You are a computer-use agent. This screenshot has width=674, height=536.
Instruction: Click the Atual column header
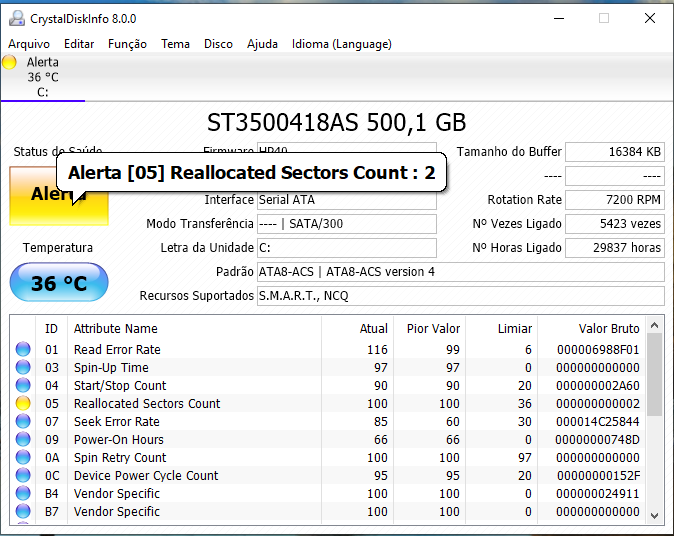click(x=357, y=329)
